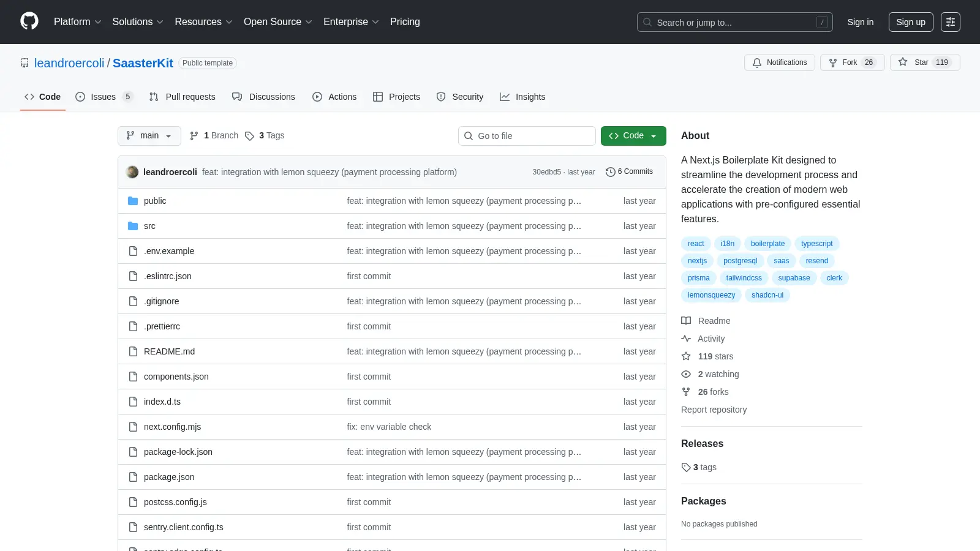Expand the Enterprise menu
The width and height of the screenshot is (980, 551).
point(351,22)
